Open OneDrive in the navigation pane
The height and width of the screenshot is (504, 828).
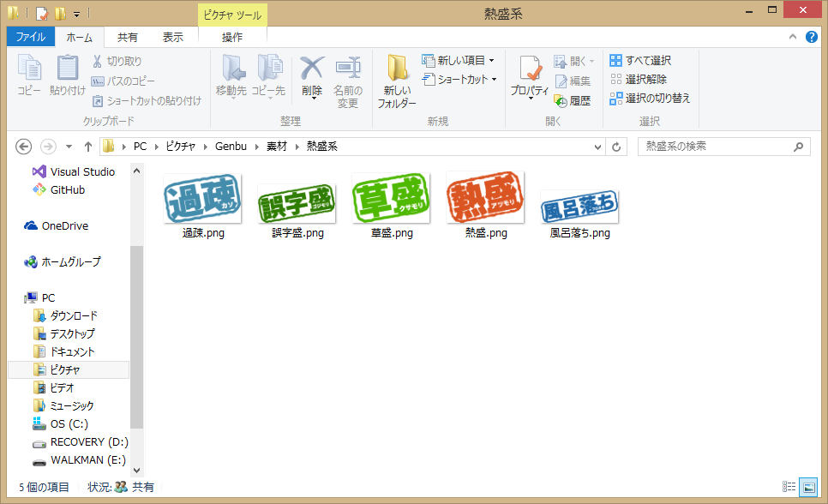[64, 226]
